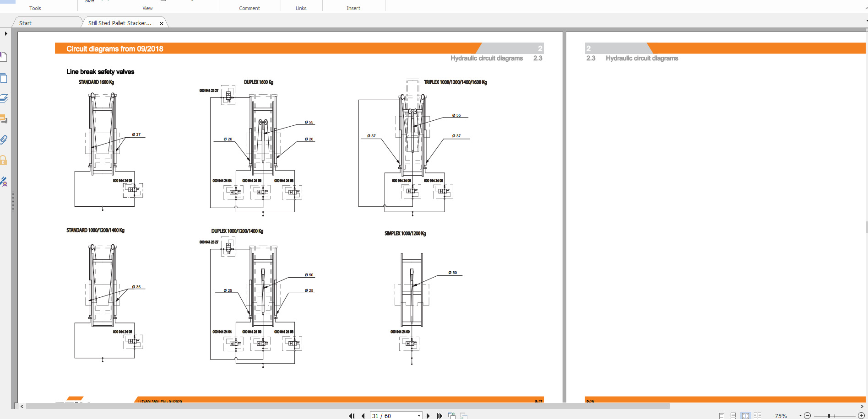Select the Still Sted Pallet Stacker tab

120,23
